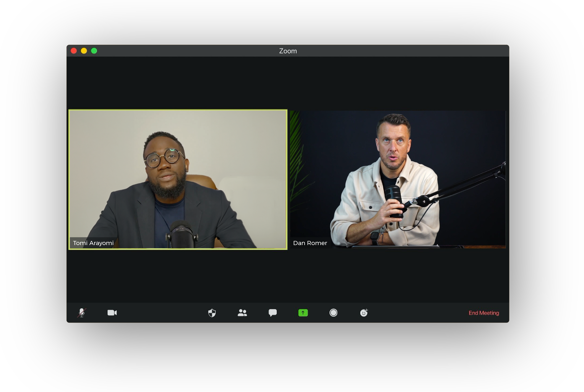Open the Chat bubble panel
The width and height of the screenshot is (584, 392).
(273, 313)
